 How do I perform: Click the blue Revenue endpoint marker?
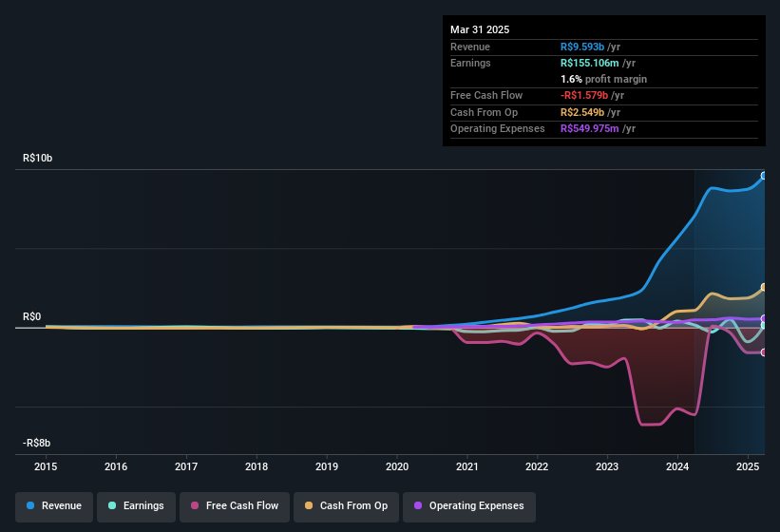(x=764, y=176)
